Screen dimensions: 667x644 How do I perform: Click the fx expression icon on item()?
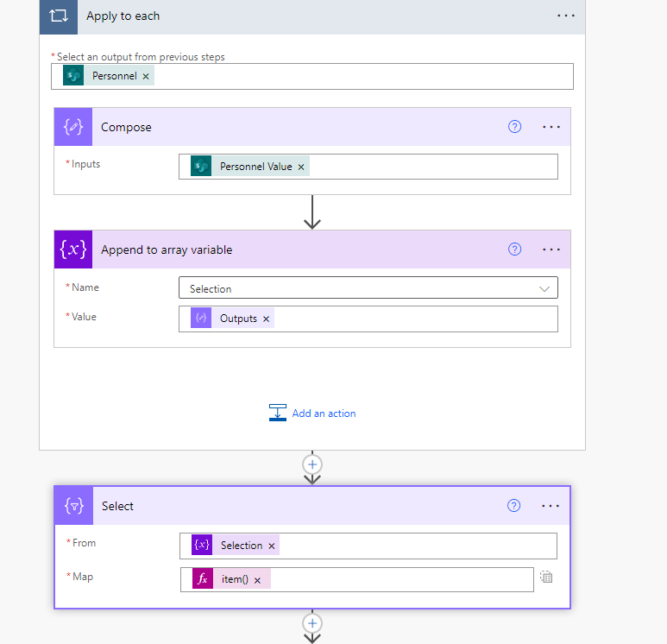pyautogui.click(x=203, y=578)
